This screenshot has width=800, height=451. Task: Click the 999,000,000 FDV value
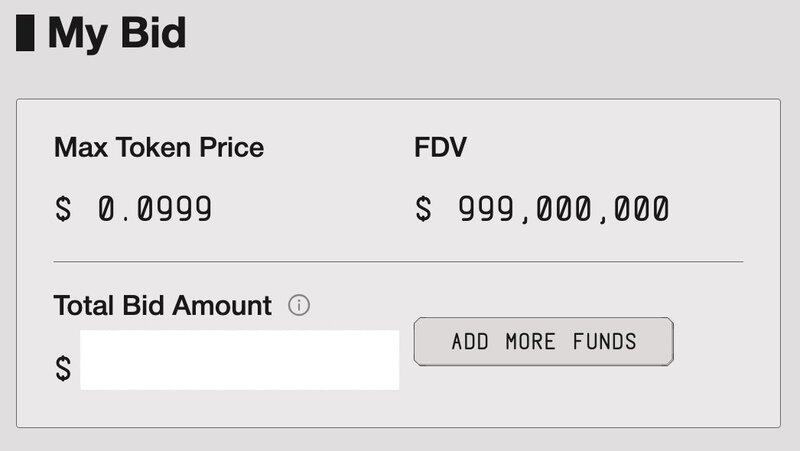coord(563,209)
